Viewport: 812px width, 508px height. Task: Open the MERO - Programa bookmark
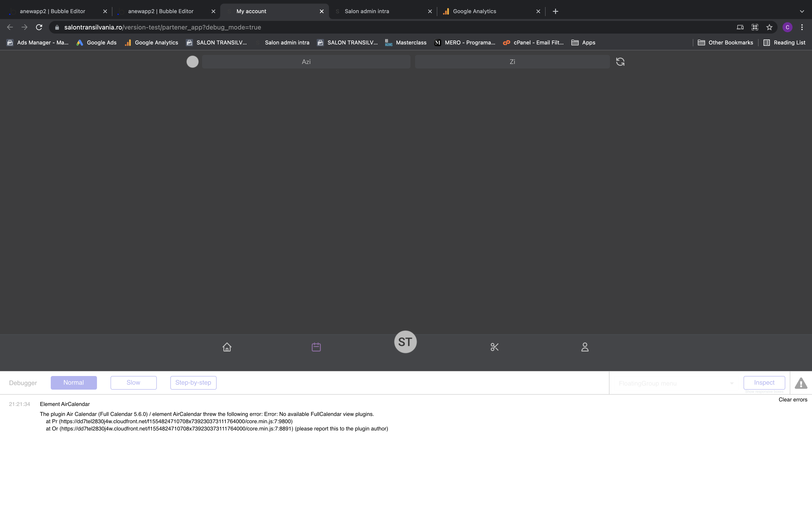(465, 42)
